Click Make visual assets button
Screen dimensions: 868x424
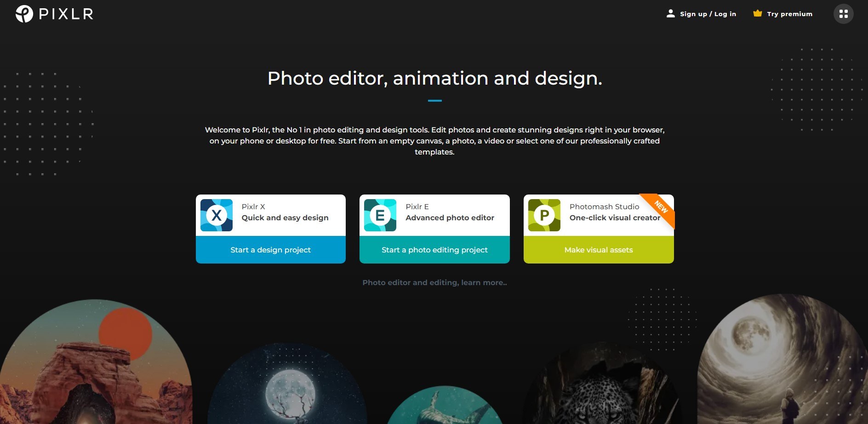pyautogui.click(x=599, y=250)
